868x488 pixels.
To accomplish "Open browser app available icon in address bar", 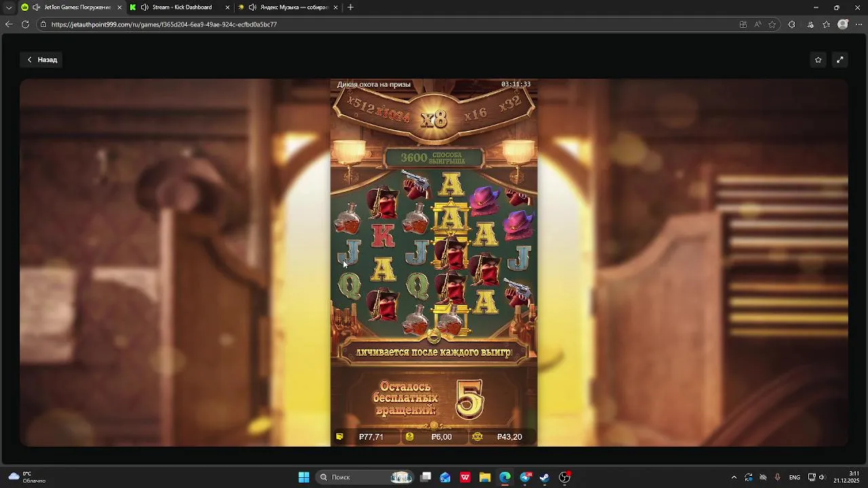I will tap(743, 24).
